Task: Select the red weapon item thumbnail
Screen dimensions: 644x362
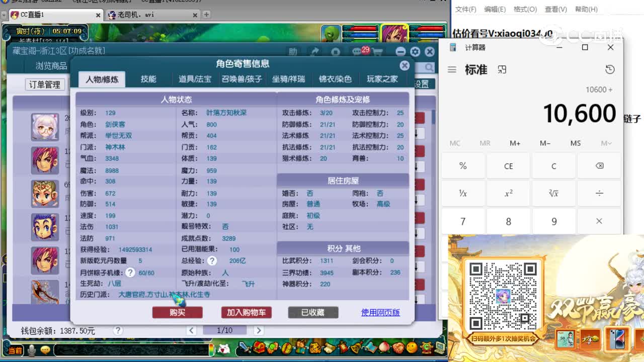Action: coord(45,292)
